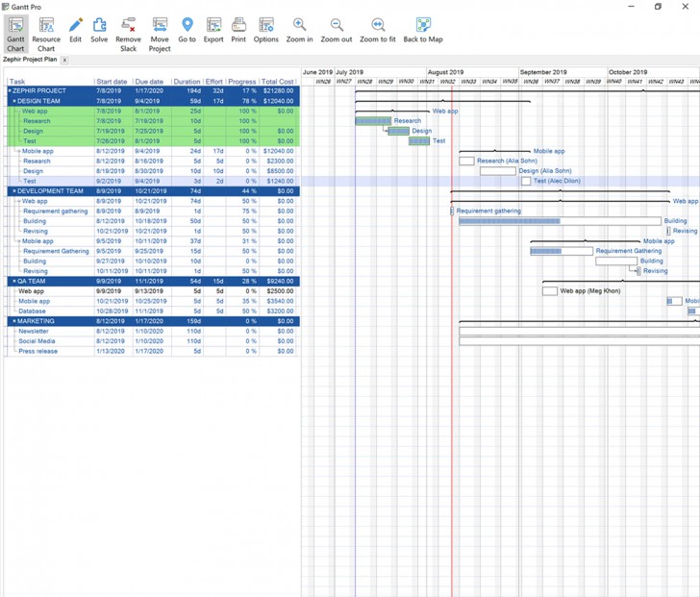
Task: Switch to Zephir Project Plan tab
Action: click(30, 60)
